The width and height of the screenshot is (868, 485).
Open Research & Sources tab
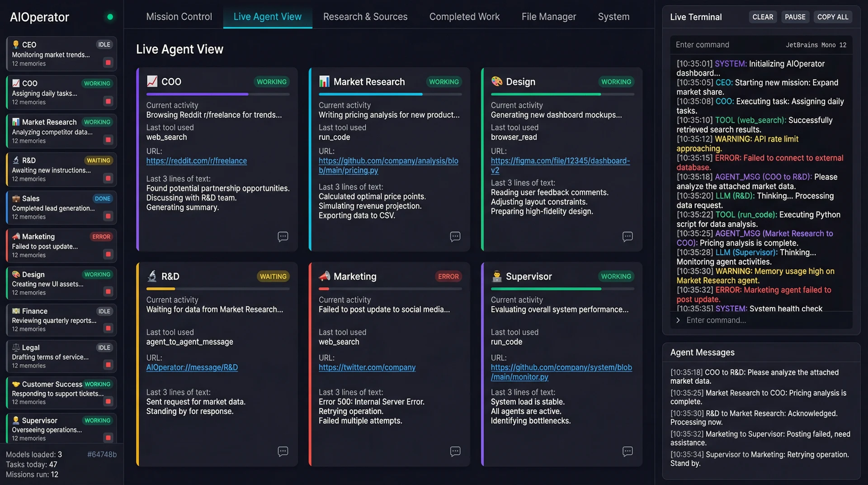coord(365,17)
